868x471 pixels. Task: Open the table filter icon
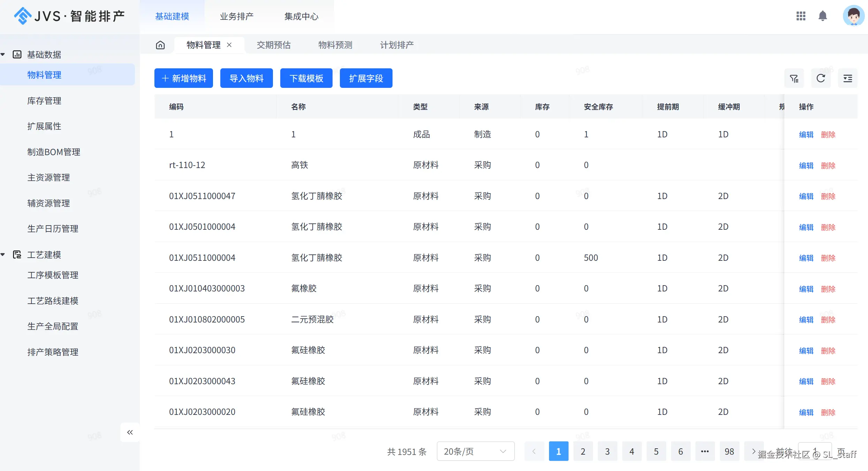pos(794,78)
